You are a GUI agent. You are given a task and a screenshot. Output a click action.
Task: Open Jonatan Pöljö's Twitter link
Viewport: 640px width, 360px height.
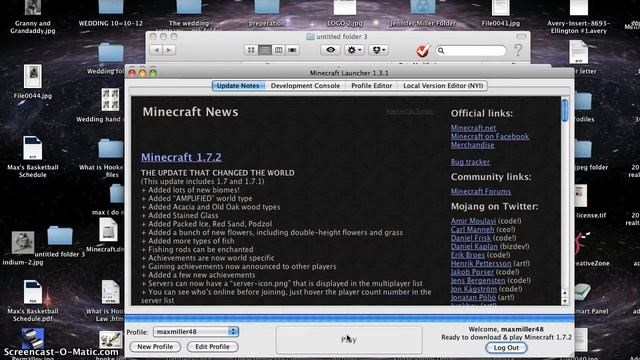473,298
